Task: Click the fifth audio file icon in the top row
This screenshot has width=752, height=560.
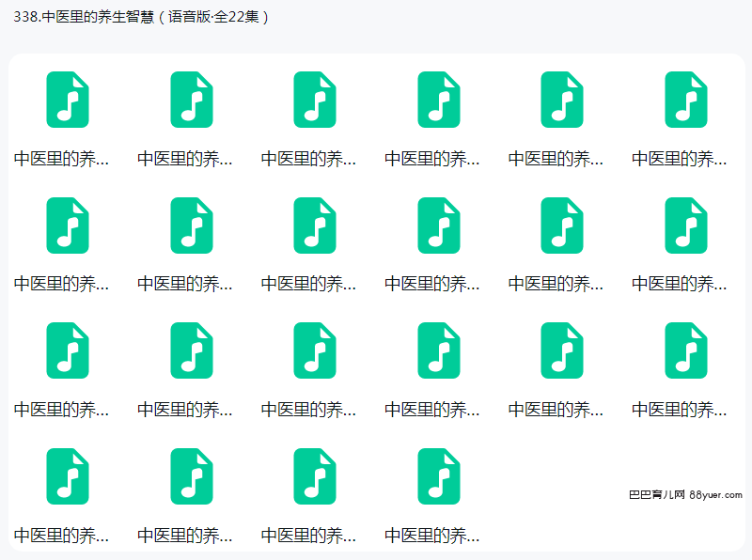Action: coord(562,100)
